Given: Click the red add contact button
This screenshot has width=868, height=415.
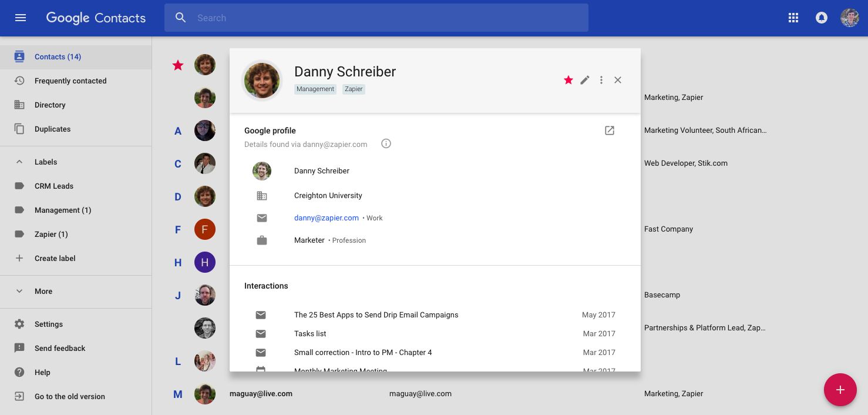Looking at the screenshot, I should click(840, 390).
